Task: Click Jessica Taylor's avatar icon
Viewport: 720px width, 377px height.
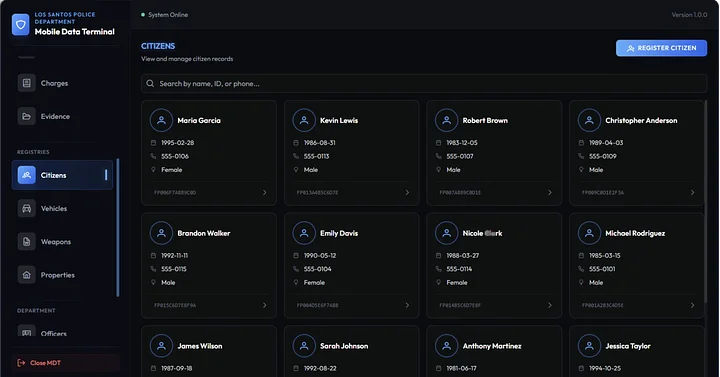Action: (x=589, y=346)
